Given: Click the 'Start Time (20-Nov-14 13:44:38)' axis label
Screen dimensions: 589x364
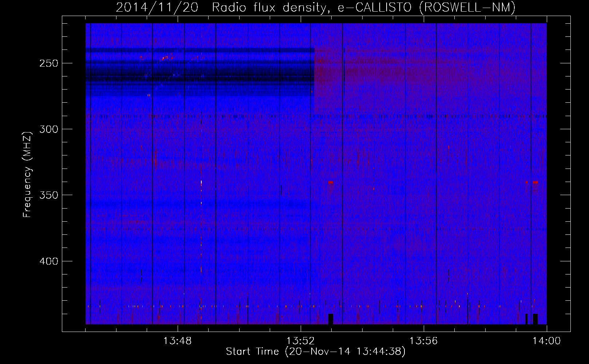Looking at the screenshot, I should (x=315, y=352).
